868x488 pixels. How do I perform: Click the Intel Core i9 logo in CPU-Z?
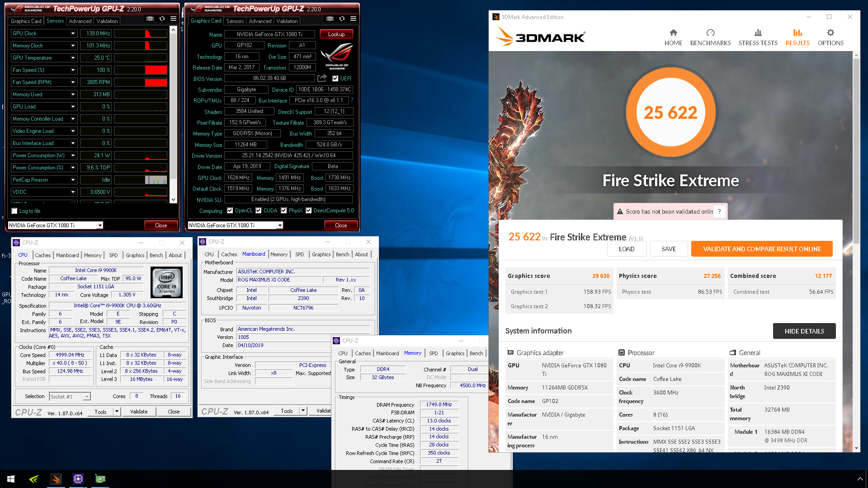[166, 282]
